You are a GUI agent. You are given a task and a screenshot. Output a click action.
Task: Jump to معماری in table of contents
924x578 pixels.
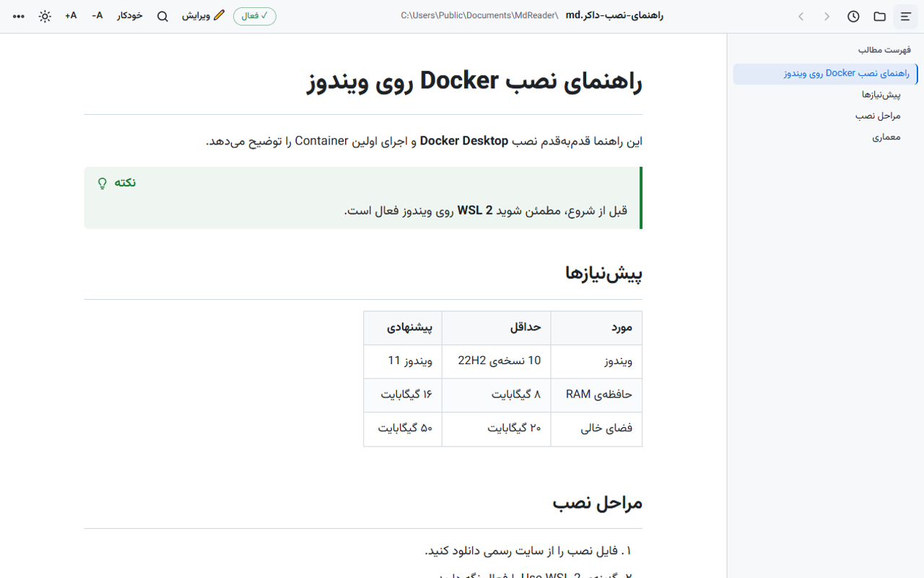[x=886, y=137]
